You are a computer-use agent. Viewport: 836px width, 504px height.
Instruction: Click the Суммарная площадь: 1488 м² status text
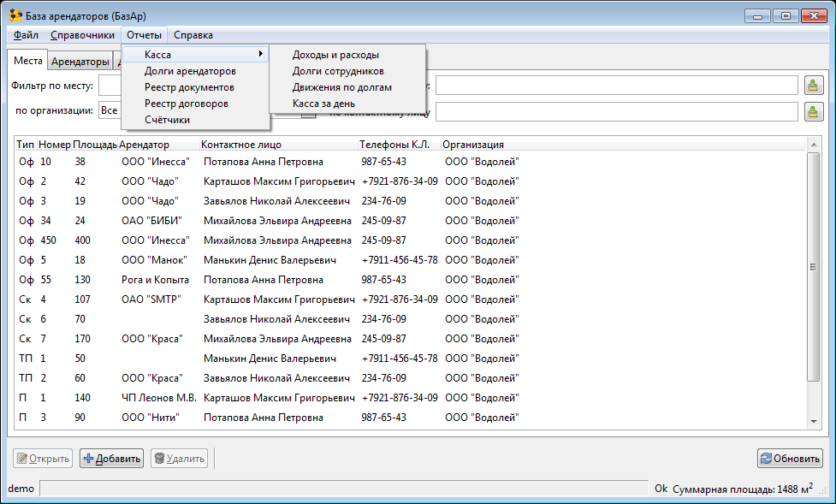743,489
